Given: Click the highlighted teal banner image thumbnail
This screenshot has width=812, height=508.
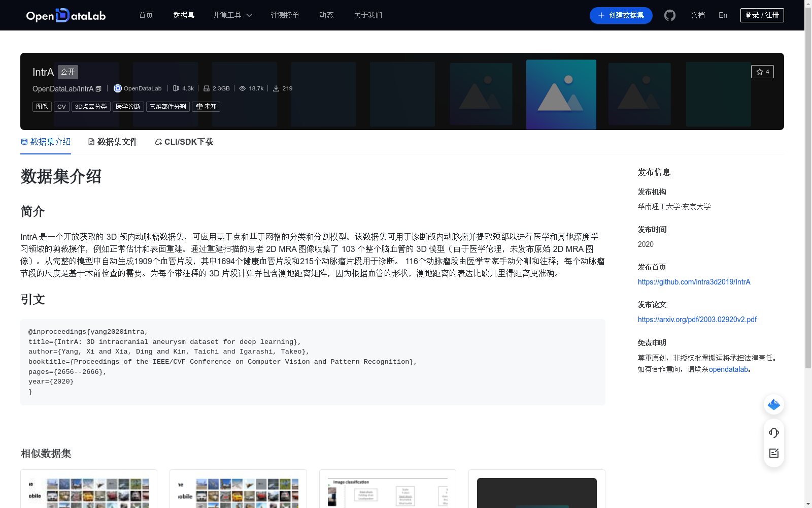Looking at the screenshot, I should pyautogui.click(x=561, y=94).
